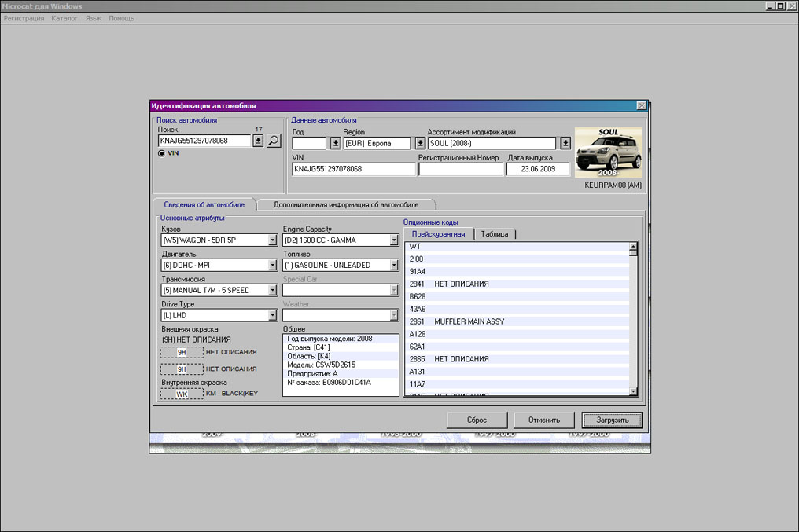The width and height of the screenshot is (799, 532).
Task: Switch to the Таблица tab
Action: point(495,234)
